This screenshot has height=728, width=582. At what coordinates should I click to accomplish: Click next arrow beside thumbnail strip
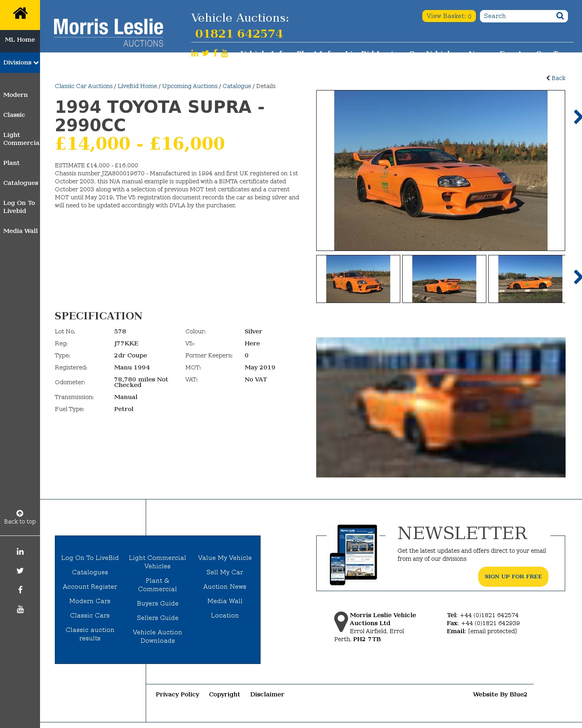click(577, 277)
